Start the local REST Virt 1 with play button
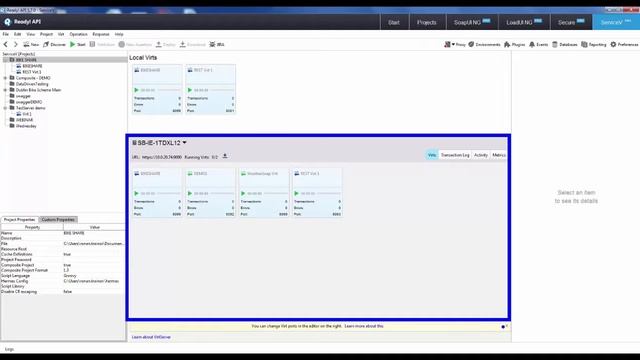 click(190, 90)
